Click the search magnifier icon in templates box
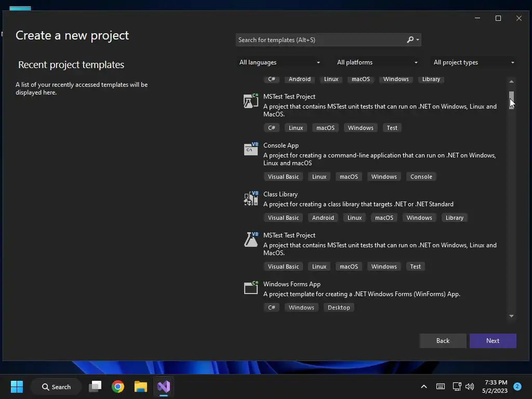 [410, 39]
